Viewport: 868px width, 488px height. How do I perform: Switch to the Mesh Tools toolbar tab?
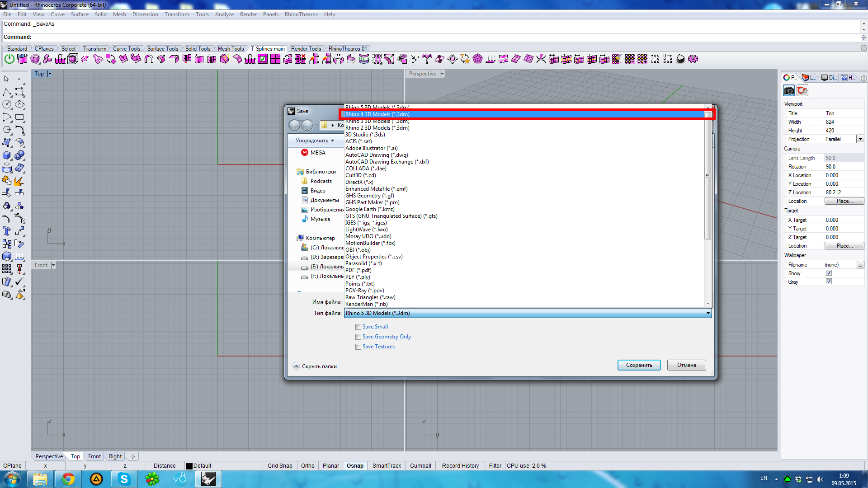point(231,49)
